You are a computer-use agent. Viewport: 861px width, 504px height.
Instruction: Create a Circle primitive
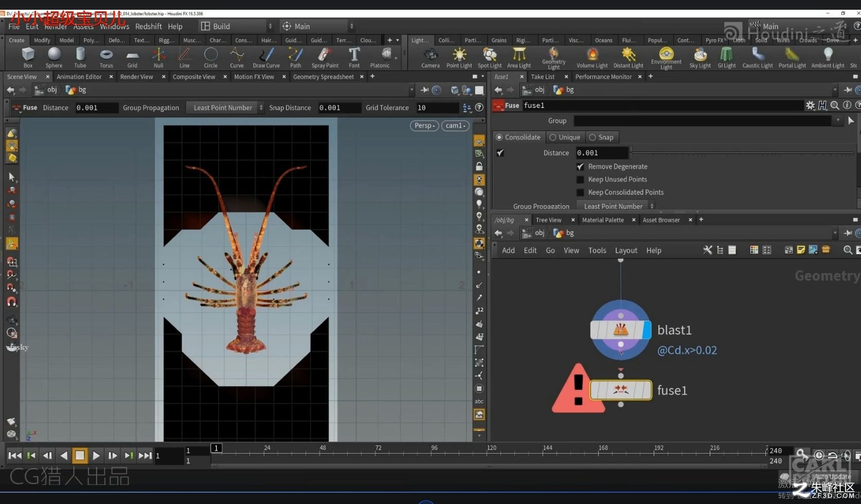(x=211, y=58)
